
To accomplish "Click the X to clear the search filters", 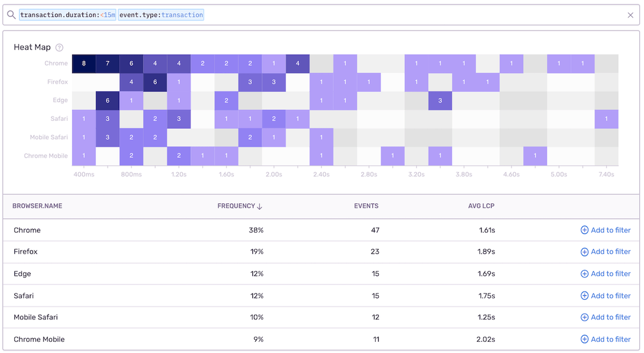I will 631,15.
